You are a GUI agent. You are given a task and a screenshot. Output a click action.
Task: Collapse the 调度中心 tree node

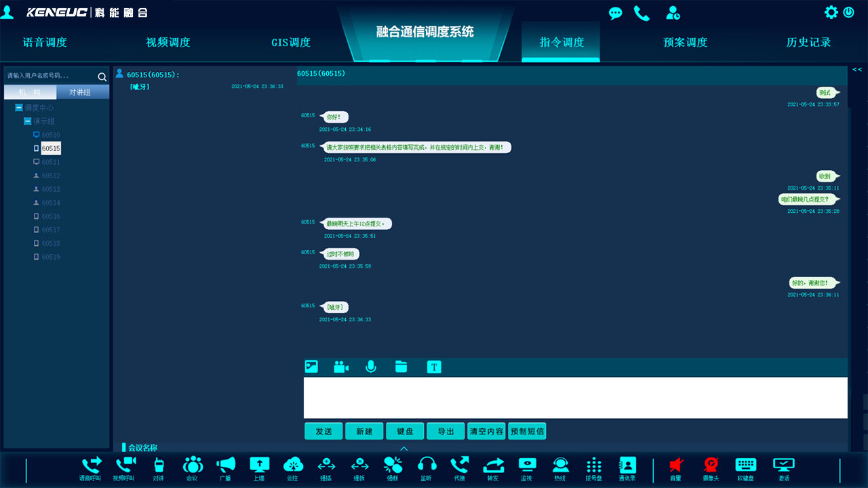tap(19, 108)
